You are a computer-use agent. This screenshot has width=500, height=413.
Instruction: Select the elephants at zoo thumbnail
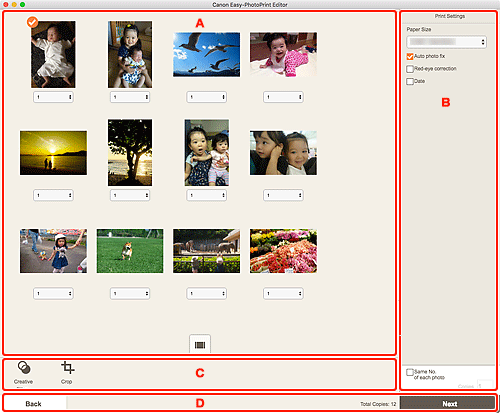(206, 251)
